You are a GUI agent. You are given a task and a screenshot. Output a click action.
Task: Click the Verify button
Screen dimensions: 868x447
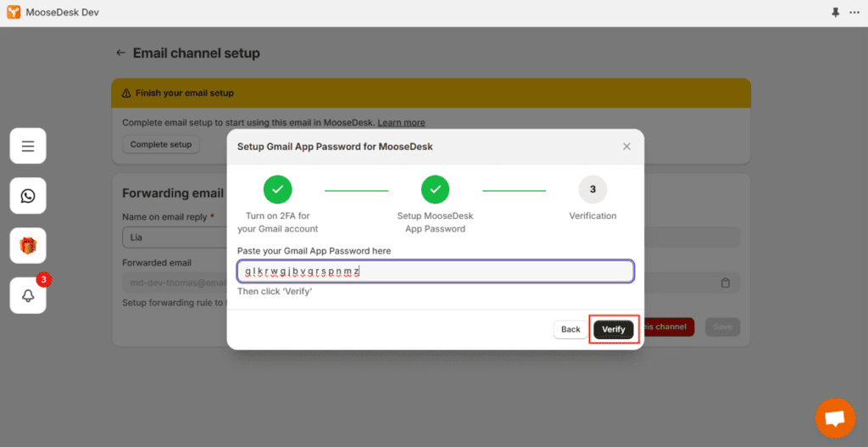[614, 329]
